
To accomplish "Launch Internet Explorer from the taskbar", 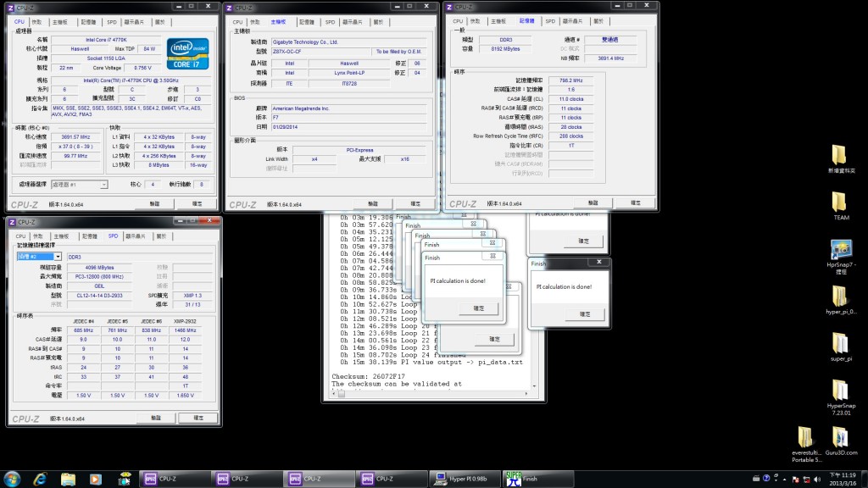I will click(x=40, y=479).
